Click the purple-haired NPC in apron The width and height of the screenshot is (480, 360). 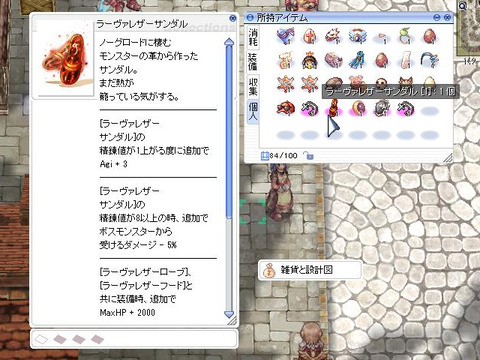(279, 193)
